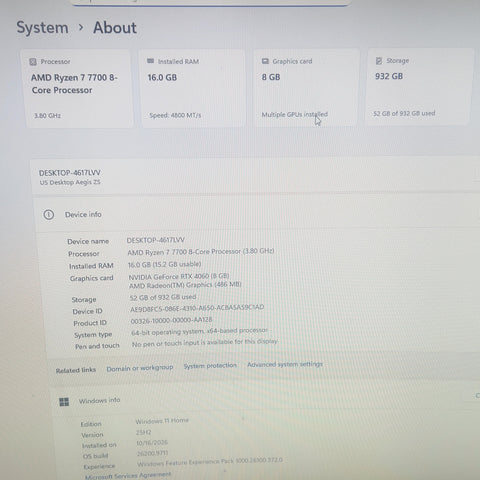The image size is (480, 480).
Task: Click the 'Pen and touch' label
Action: (97, 346)
